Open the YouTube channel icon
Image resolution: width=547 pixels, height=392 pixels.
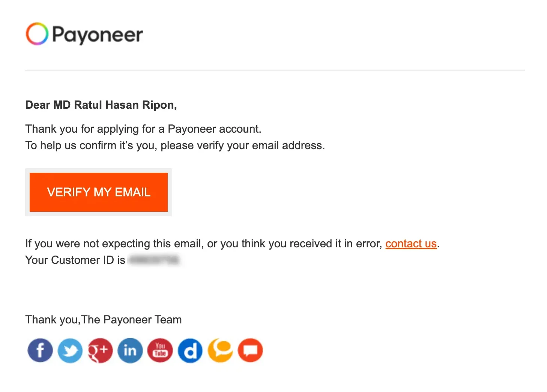coord(160,350)
